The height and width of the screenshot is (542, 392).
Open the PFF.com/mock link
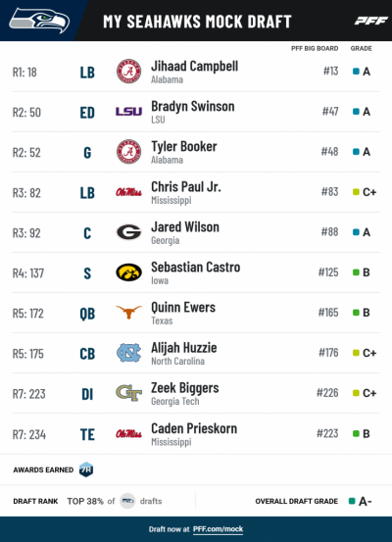click(x=218, y=529)
